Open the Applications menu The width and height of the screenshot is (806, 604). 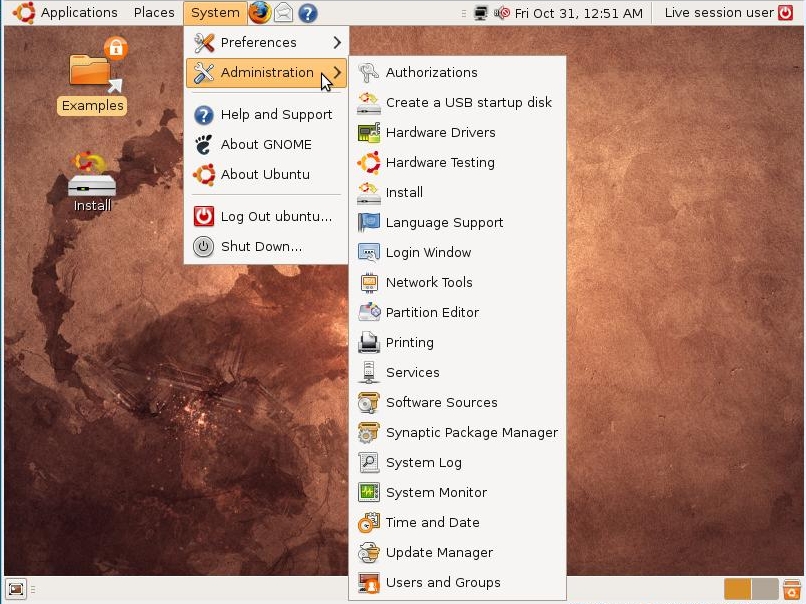tap(79, 13)
